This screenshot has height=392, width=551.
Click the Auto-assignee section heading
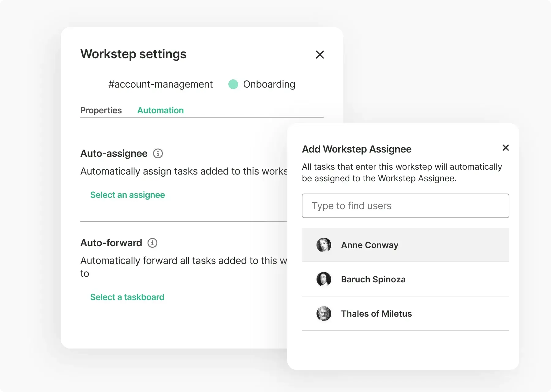coord(114,153)
